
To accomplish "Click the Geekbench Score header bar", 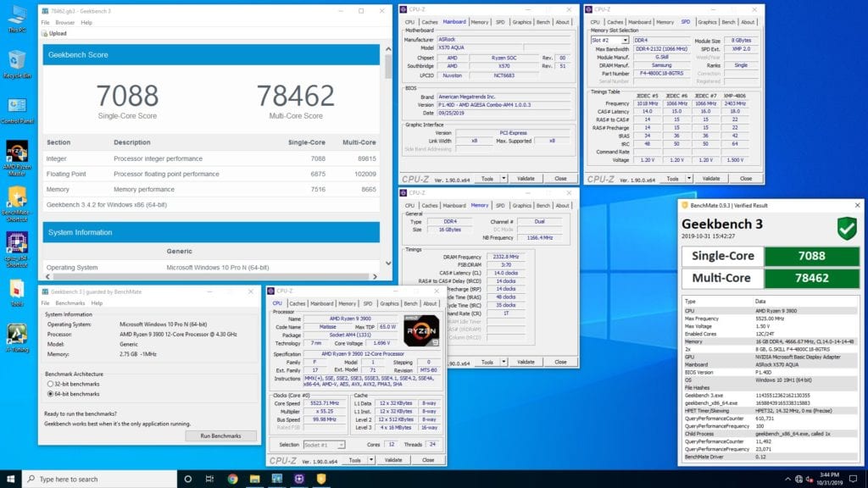I will (x=211, y=55).
